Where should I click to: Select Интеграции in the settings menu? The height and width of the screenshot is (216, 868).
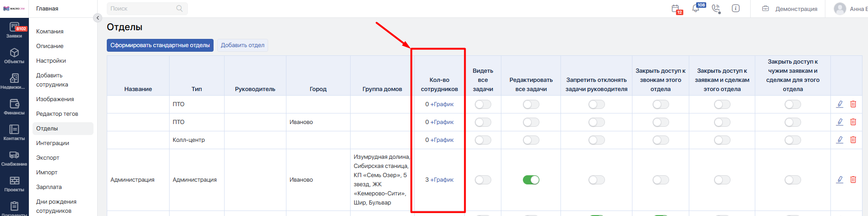[53, 143]
